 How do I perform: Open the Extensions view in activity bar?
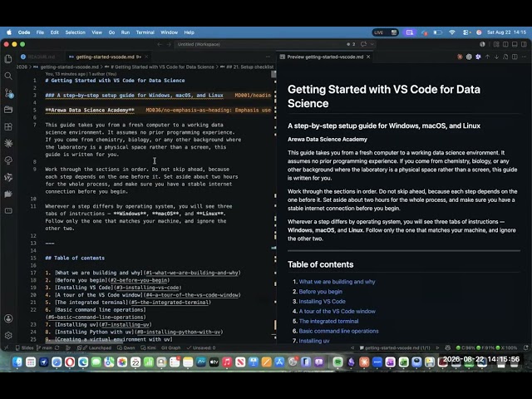point(8,126)
